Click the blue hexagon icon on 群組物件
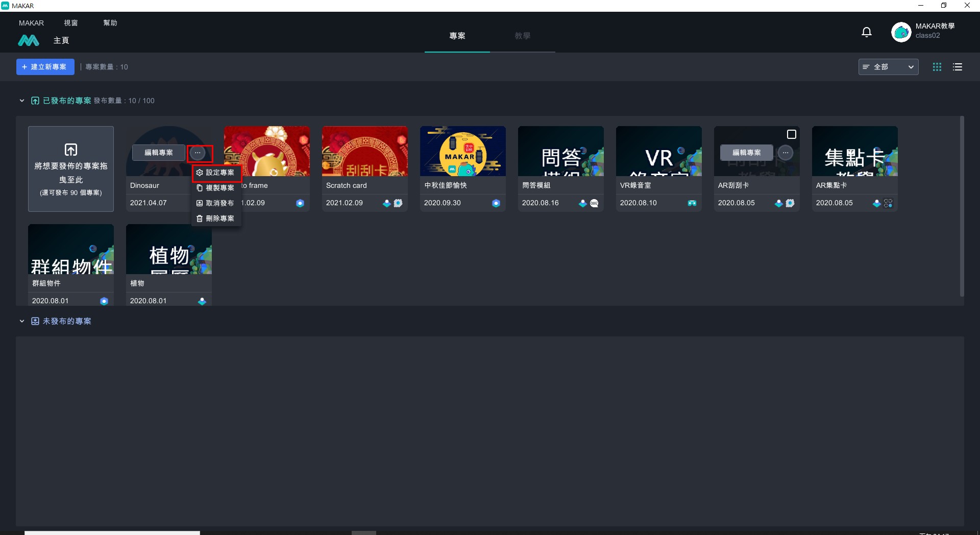Screen dimensions: 980x535 click(104, 301)
